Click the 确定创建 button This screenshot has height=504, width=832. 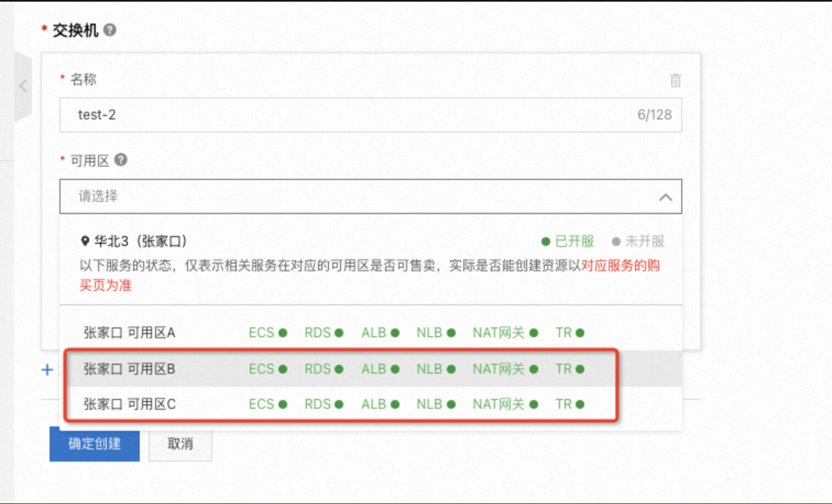pyautogui.click(x=95, y=444)
